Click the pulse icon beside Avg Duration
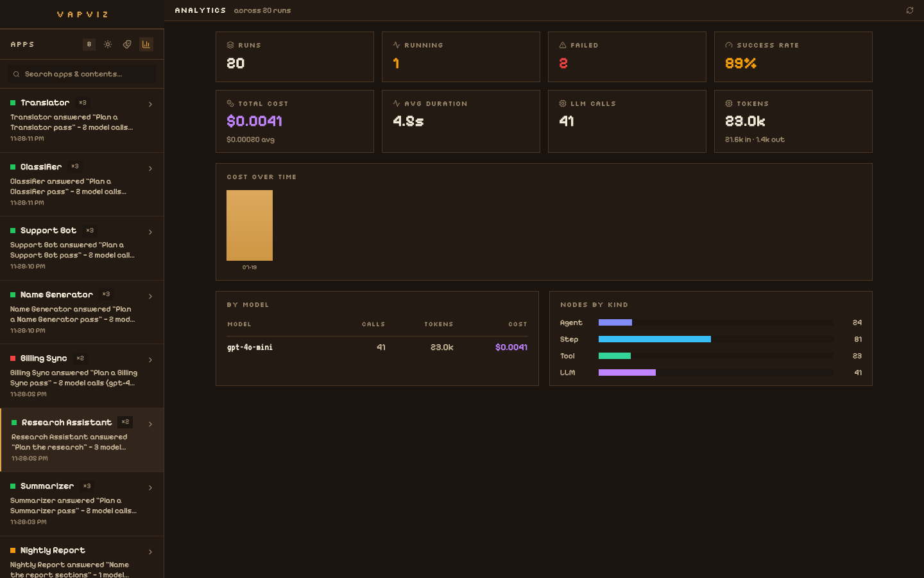This screenshot has height=578, width=924. point(397,103)
